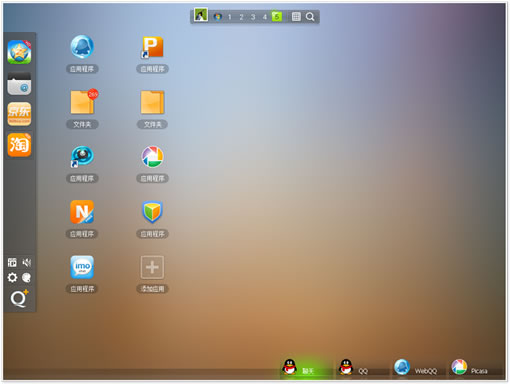Open the Taobao icon in the sidebar
Viewport: 510px width, 384px height.
[19, 144]
